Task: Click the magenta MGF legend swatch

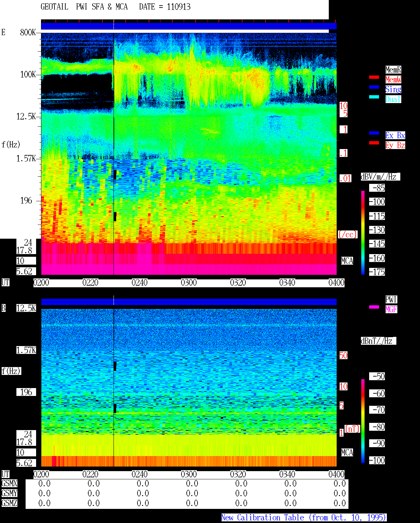Action: pos(374,307)
